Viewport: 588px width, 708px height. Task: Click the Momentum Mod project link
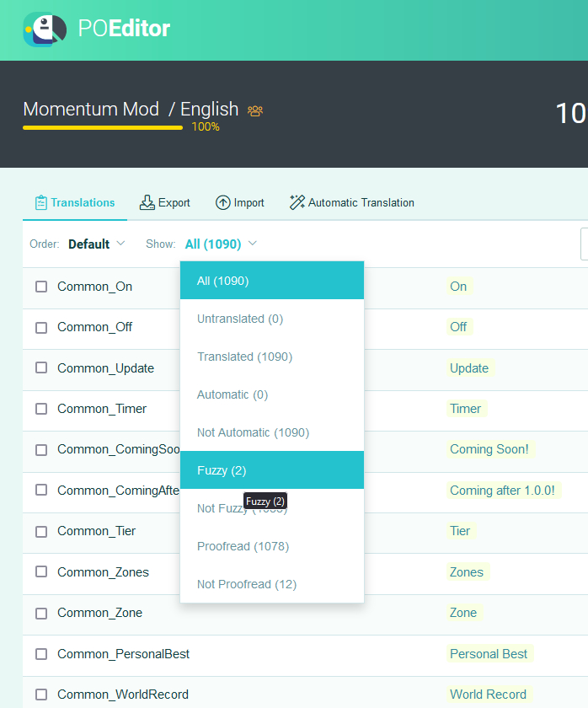pos(91,110)
